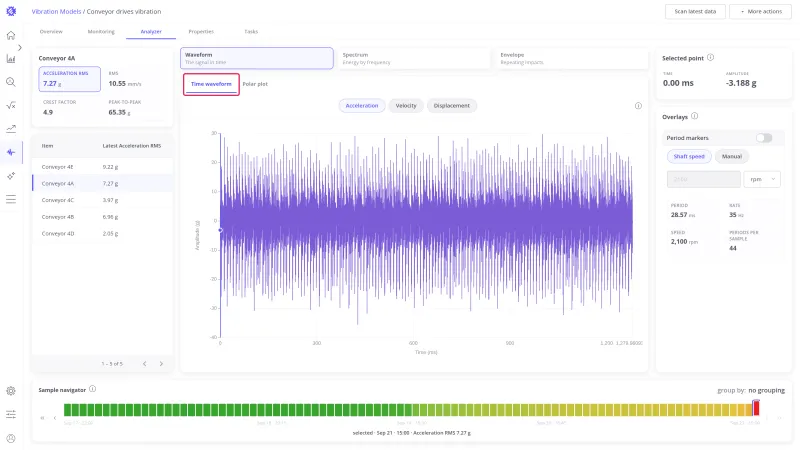800x450 pixels.
Task: Open the square-root formula icon in sidebar
Action: (x=11, y=106)
